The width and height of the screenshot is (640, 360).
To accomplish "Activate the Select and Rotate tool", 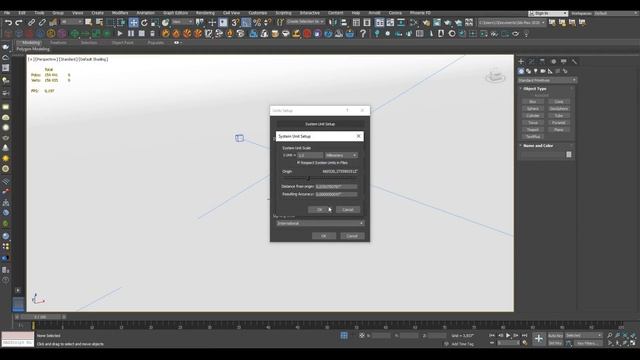I will coord(144,22).
